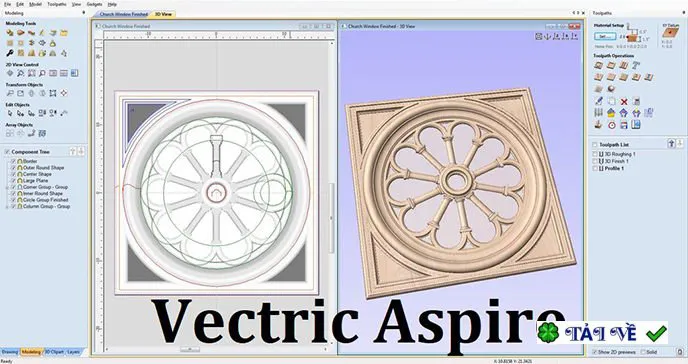Image resolution: width=688 pixels, height=364 pixels.
Task: Click the grey 3D Roughing toolpath icon
Action: [x=598, y=89]
